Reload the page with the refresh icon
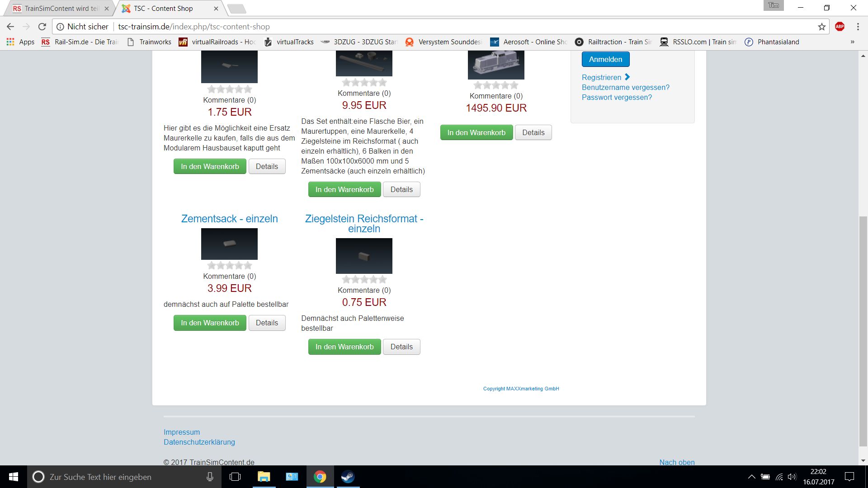This screenshot has width=868, height=488. (x=42, y=27)
